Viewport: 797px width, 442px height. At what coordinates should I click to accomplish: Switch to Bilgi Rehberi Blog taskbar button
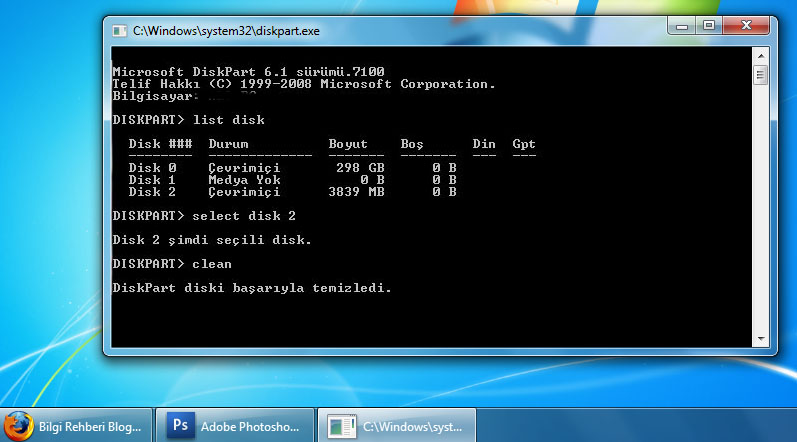pyautogui.click(x=76, y=426)
